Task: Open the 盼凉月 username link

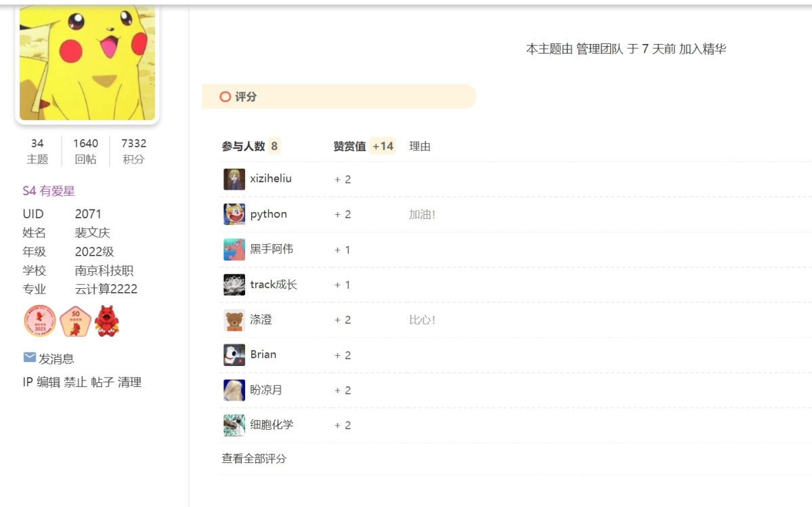Action: (266, 390)
